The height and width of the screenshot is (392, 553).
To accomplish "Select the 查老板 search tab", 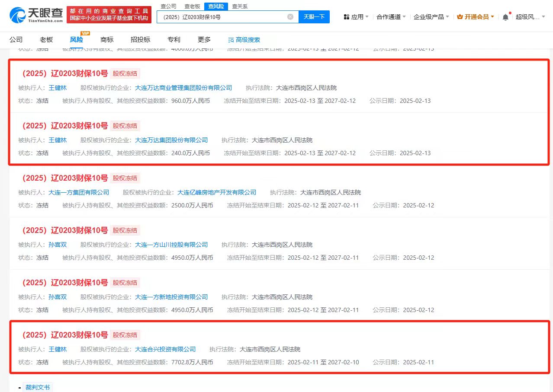I will pos(192,6).
